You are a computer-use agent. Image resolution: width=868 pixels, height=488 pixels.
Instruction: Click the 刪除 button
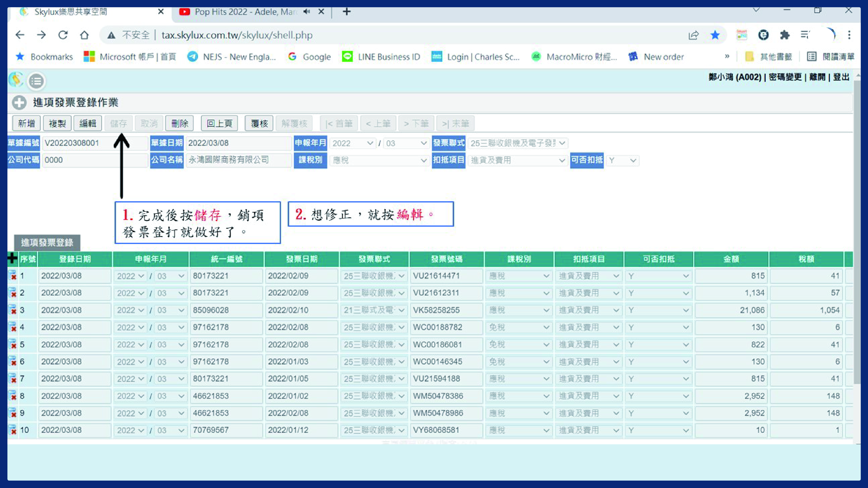pos(180,124)
